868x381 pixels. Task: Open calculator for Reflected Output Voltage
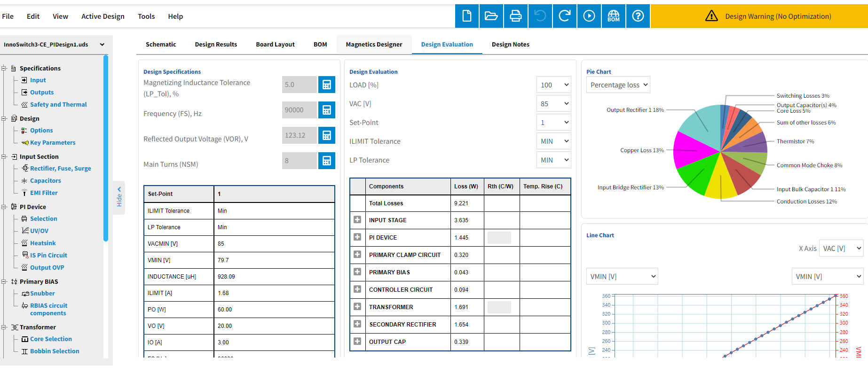pyautogui.click(x=327, y=135)
